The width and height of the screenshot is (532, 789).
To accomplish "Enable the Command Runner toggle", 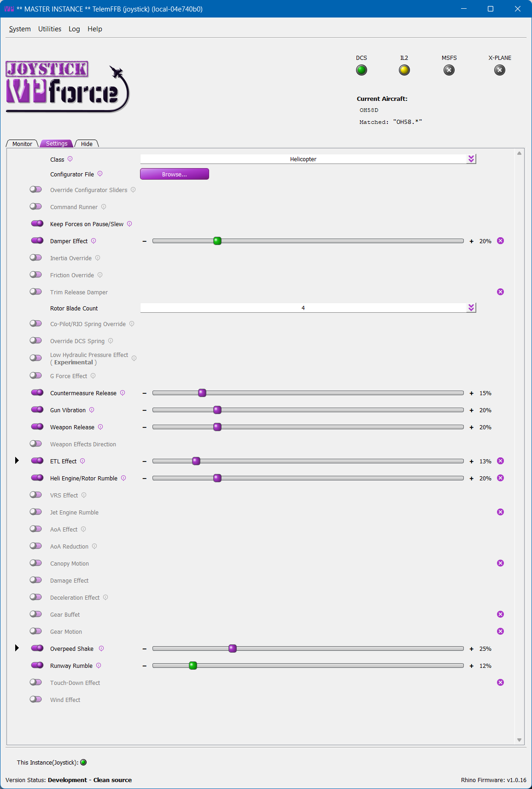I will click(36, 207).
